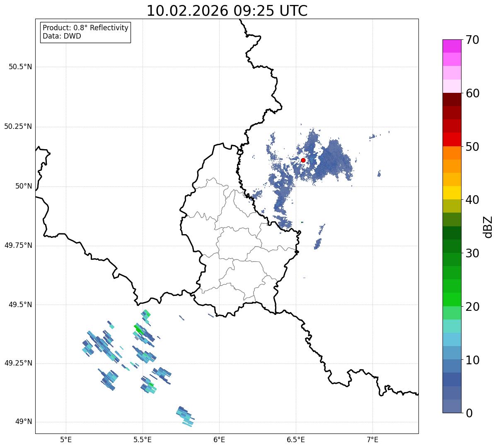Click the olive colorbar segment below 40
The image size is (498, 448).
pos(452,206)
